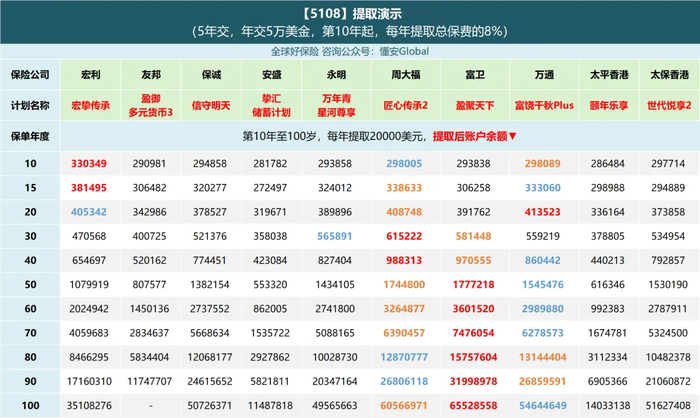Click the plan name 富饶千秋Plus

pos(544,105)
